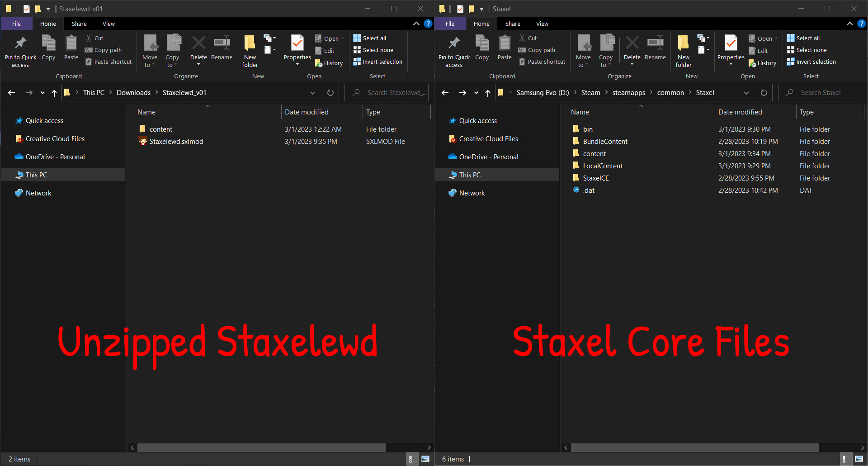This screenshot has width=868, height=466.
Task: Click History in Staxelewd_v01 window ribbon
Action: click(329, 63)
